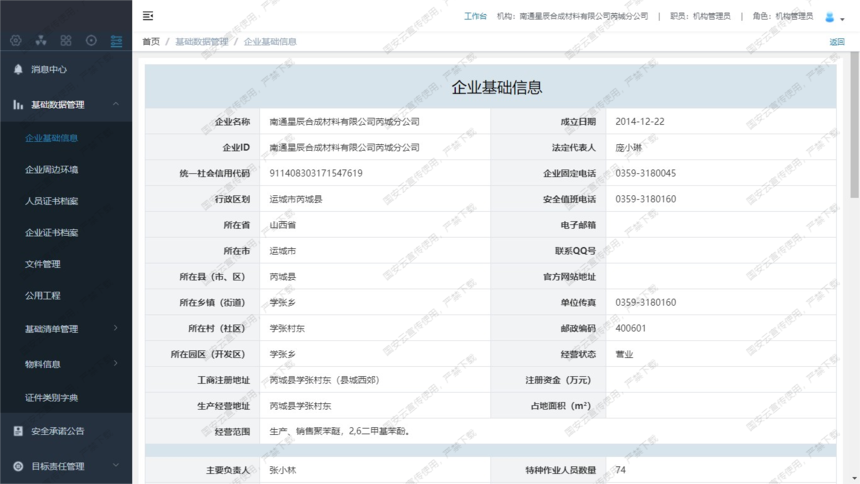Click 基础数据管理 in the breadcrumb
The image size is (860, 484).
coord(202,42)
